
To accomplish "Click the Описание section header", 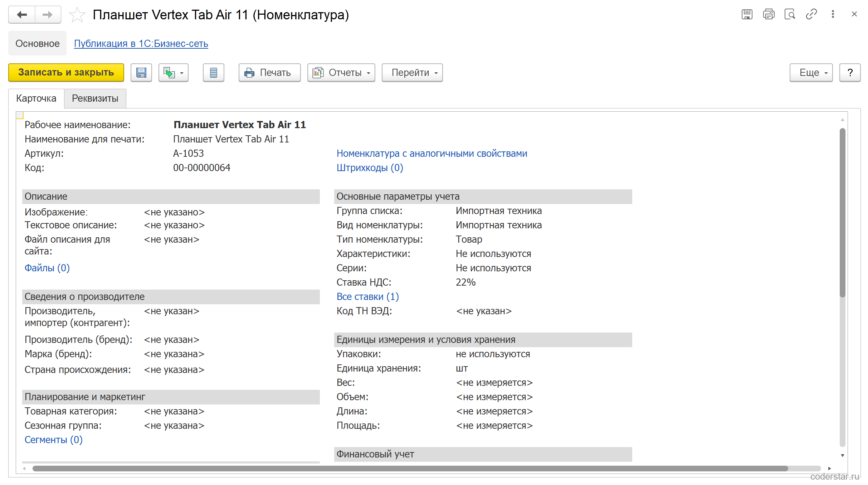I will pos(171,197).
